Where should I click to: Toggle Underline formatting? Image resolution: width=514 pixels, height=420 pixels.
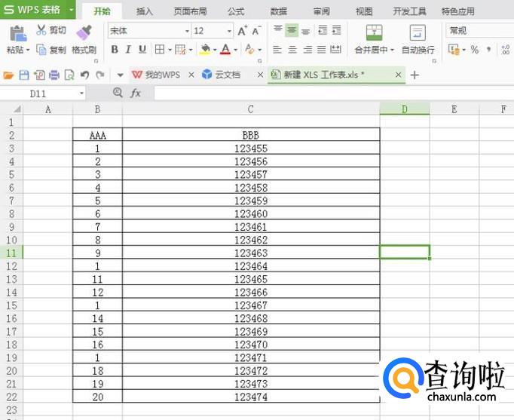(x=142, y=50)
